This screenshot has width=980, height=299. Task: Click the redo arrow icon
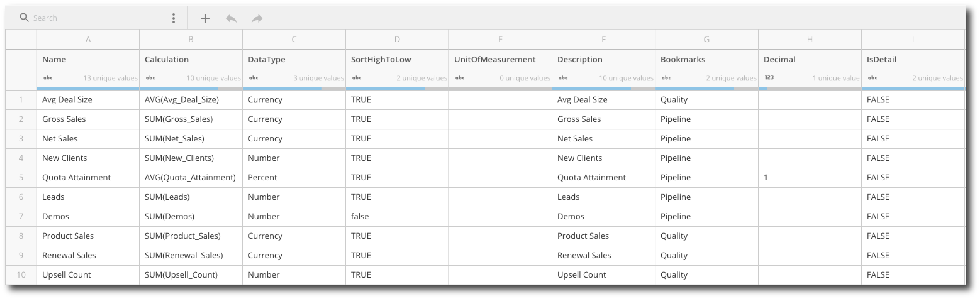coord(257,18)
